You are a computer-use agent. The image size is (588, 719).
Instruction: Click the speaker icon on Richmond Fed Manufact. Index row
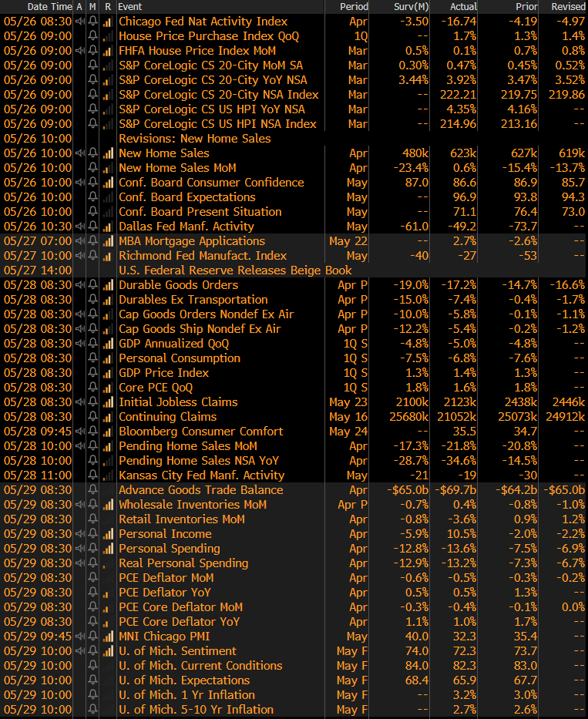pyautogui.click(x=80, y=256)
